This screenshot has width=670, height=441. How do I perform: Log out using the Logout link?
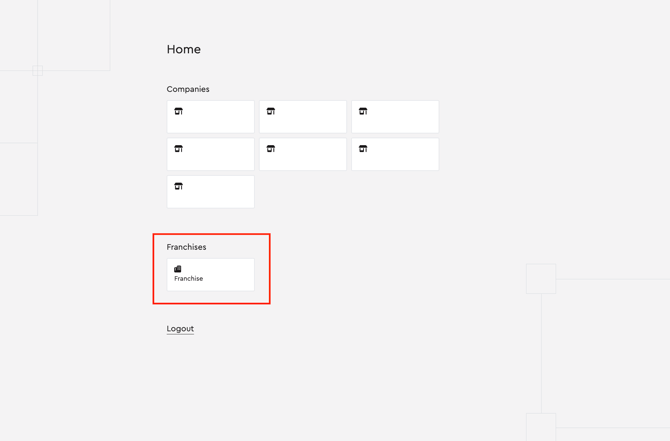pos(180,328)
